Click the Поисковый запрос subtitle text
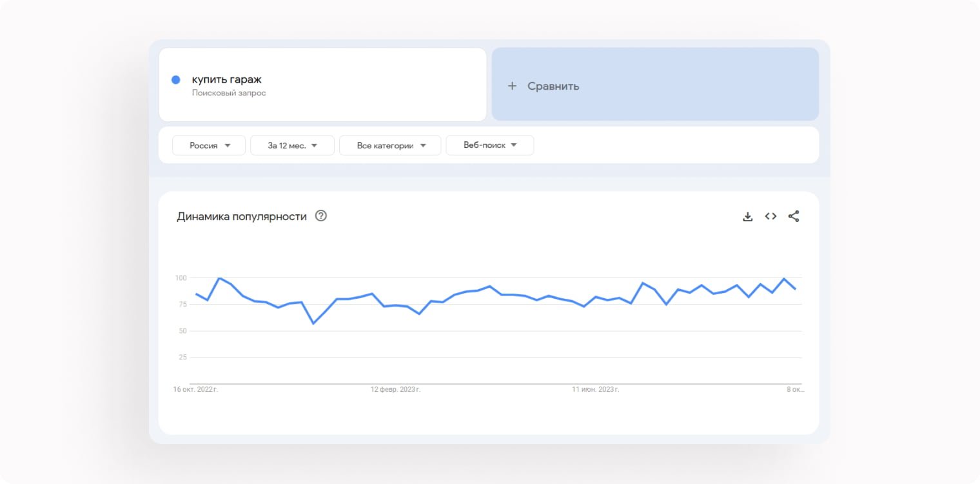Image resolution: width=980 pixels, height=484 pixels. (229, 93)
